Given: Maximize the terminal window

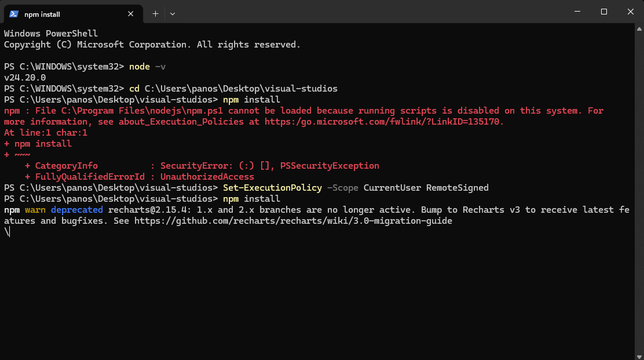Looking at the screenshot, I should pos(603,12).
